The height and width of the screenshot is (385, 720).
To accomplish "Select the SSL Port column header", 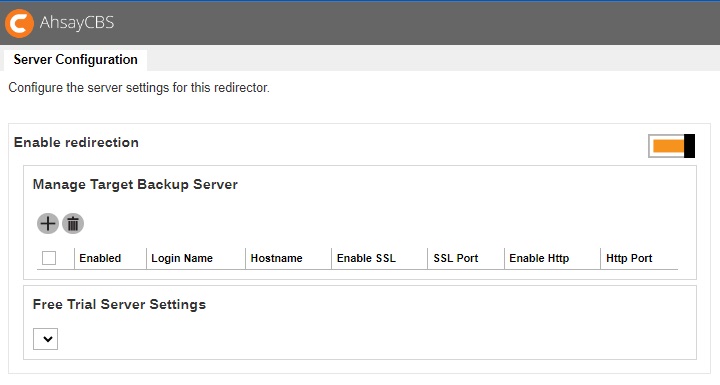I will click(456, 258).
